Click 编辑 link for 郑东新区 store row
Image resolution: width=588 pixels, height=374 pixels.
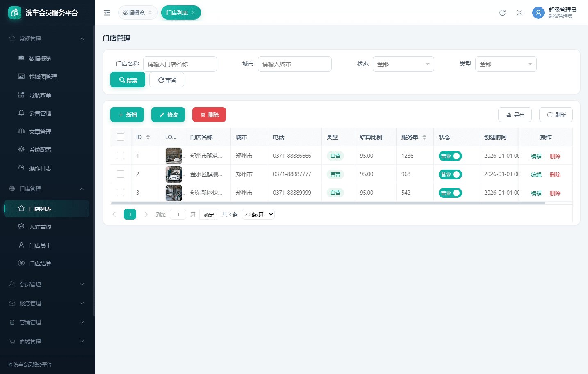536,193
